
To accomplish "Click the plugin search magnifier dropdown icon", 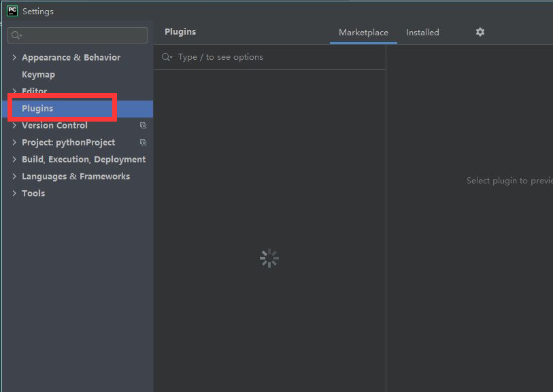I will (167, 57).
